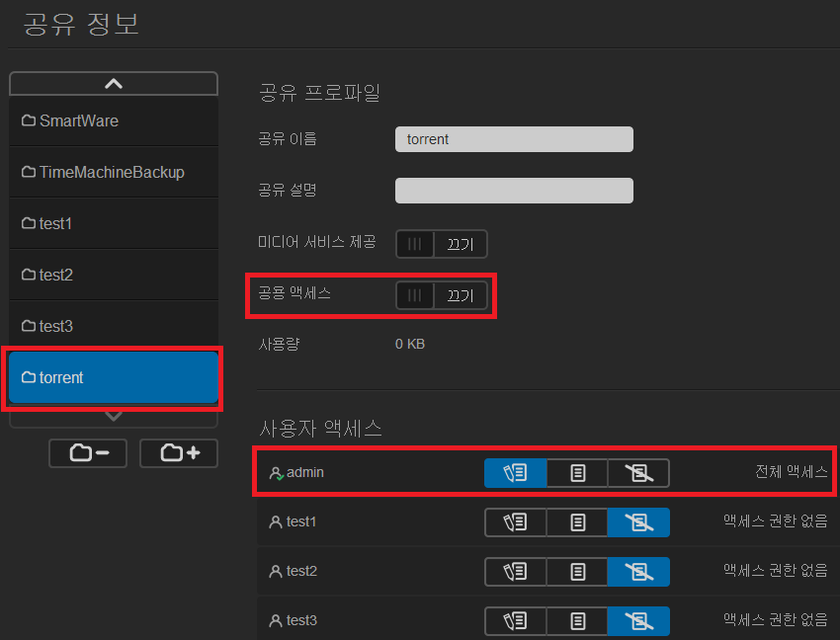Viewport: 840px width, 640px height.
Task: Grant test3 read-only access icon
Action: tap(577, 621)
